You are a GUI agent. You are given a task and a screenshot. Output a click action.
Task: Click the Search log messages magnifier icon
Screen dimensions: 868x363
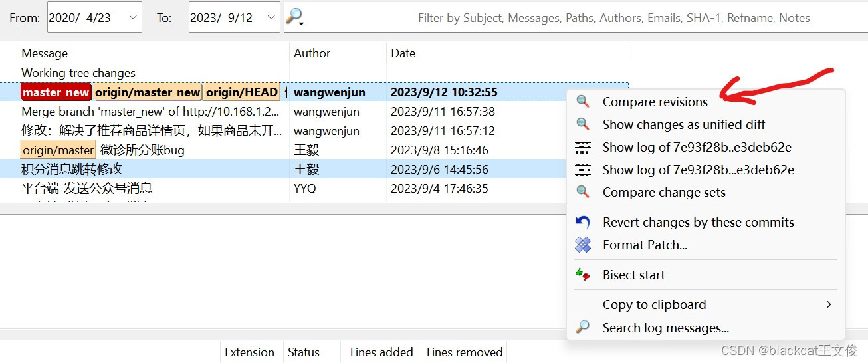point(583,328)
